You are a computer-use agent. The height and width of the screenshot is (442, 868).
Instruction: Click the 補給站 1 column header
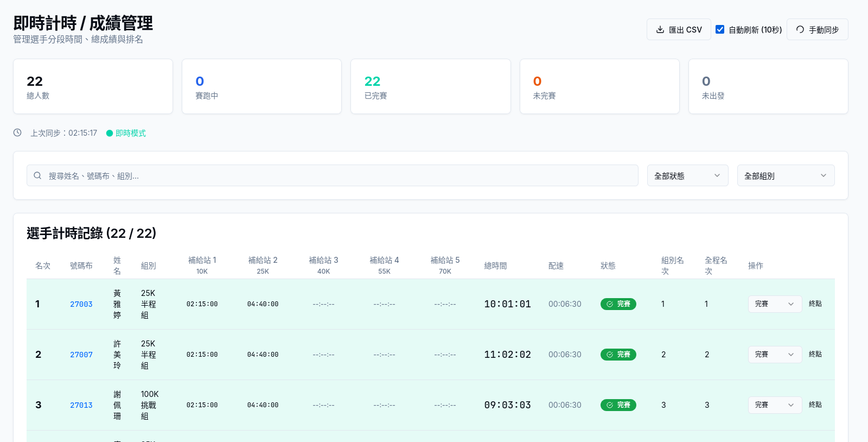202,266
